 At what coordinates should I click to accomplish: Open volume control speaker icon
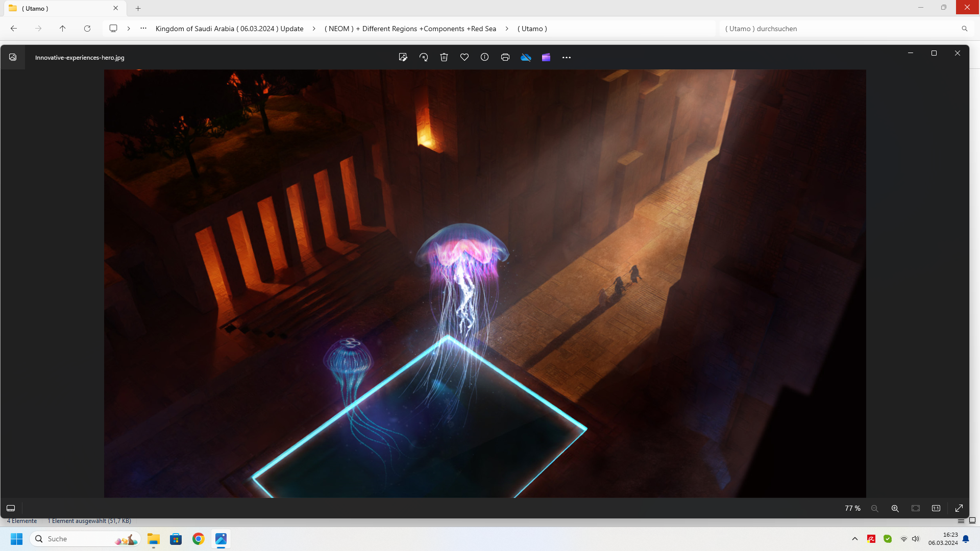916,539
